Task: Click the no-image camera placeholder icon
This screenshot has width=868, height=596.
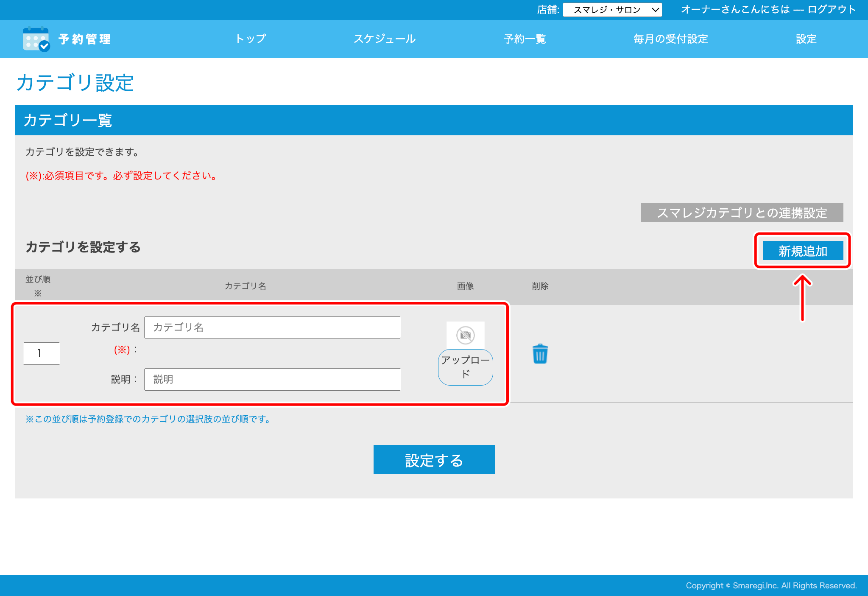Action: click(x=465, y=335)
